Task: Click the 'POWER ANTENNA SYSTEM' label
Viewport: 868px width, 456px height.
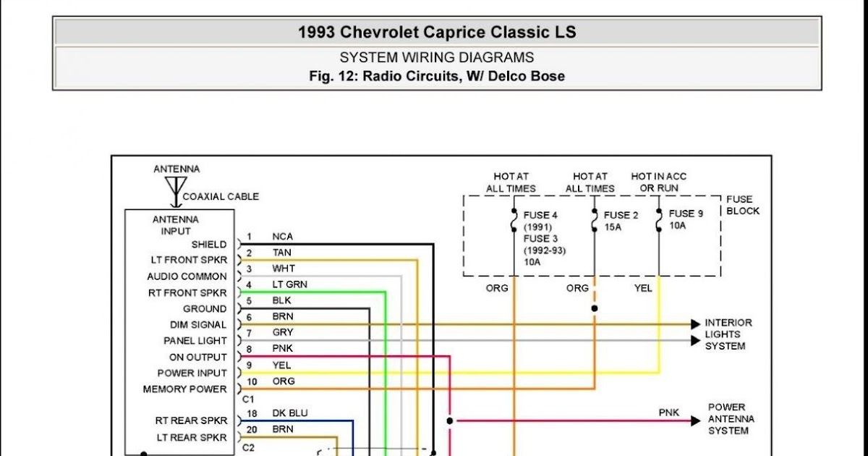Action: pyautogui.click(x=731, y=419)
